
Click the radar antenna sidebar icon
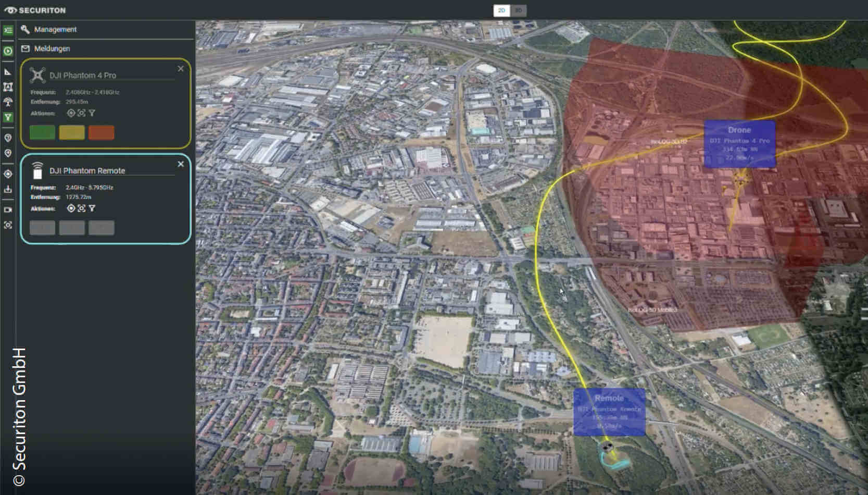tap(8, 102)
